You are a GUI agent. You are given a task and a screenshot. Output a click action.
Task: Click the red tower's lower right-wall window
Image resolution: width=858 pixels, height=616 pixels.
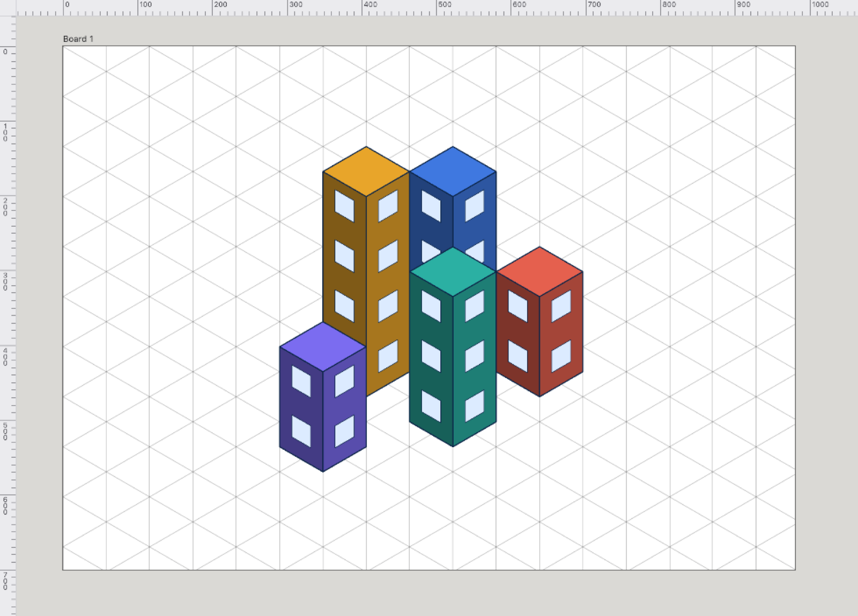coord(561,356)
